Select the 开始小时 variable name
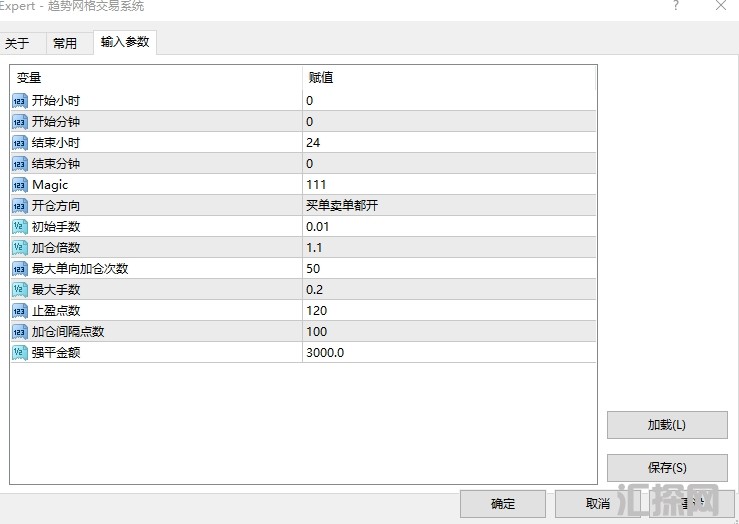This screenshot has height=524, width=739. pos(56,101)
